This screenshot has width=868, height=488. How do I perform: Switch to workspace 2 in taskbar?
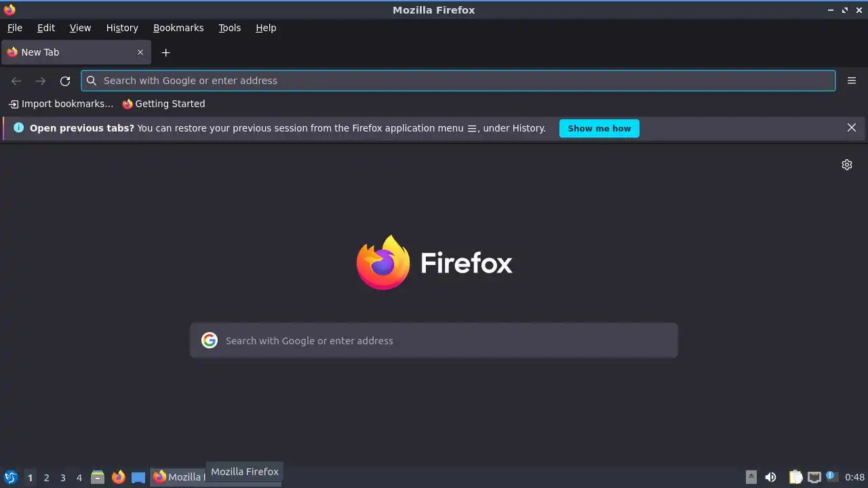tap(46, 478)
